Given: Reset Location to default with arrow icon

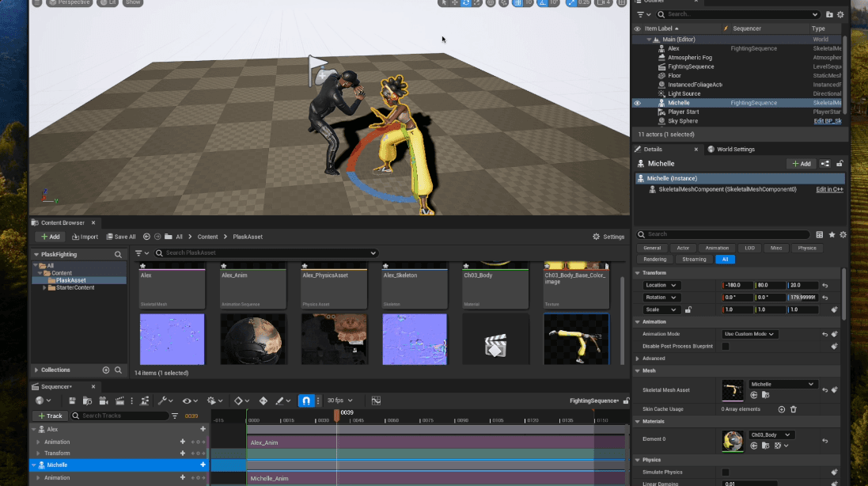Looking at the screenshot, I should pyautogui.click(x=824, y=285).
